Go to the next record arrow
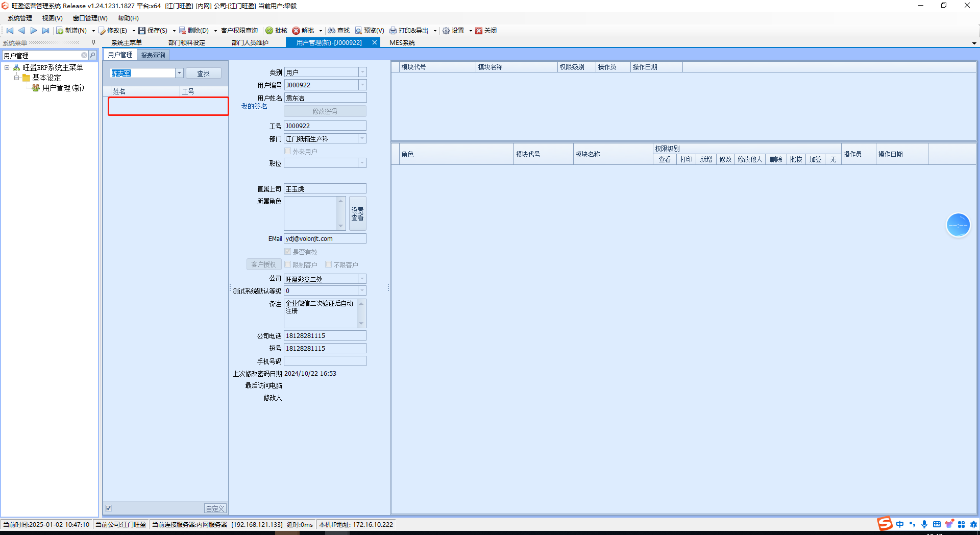This screenshot has height=535, width=980. [34, 31]
